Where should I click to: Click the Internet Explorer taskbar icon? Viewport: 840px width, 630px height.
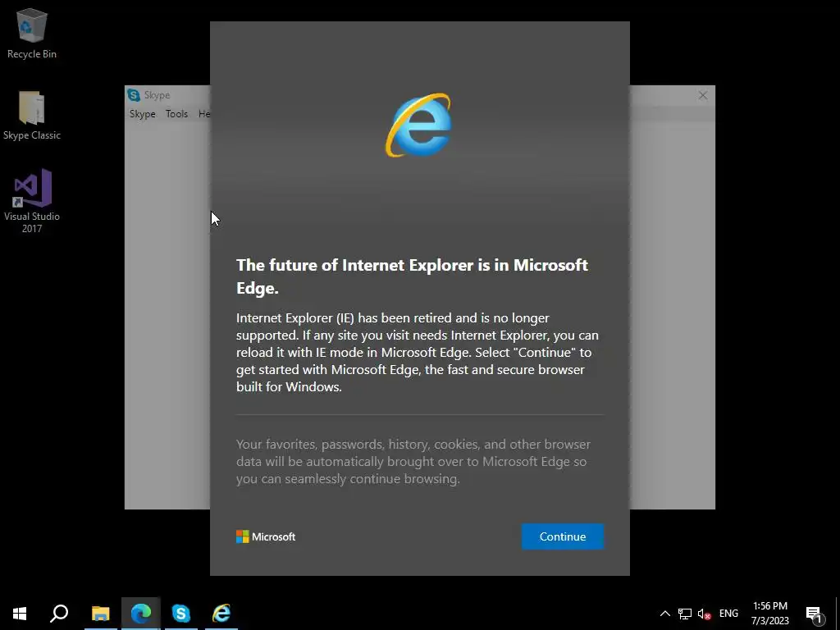pyautogui.click(x=221, y=614)
